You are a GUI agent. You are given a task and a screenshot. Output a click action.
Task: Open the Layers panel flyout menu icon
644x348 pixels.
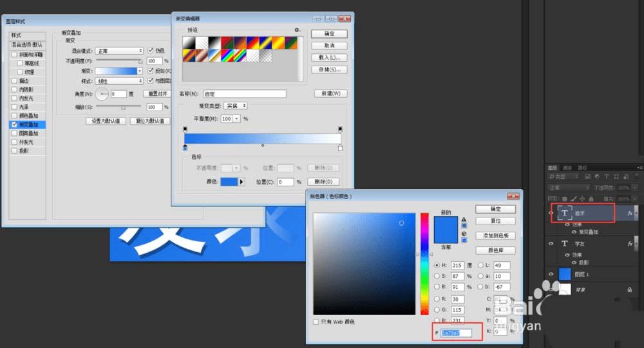coord(640,167)
